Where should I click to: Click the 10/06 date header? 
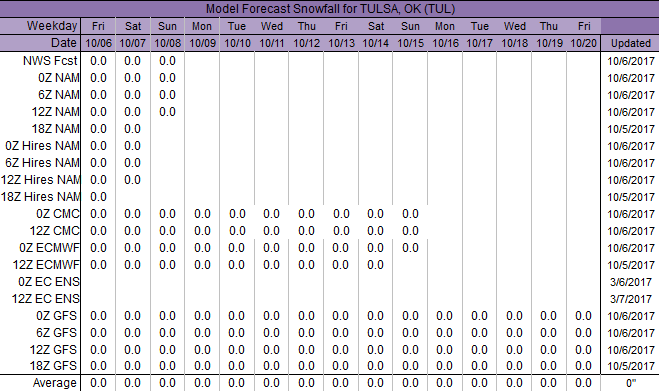98,43
